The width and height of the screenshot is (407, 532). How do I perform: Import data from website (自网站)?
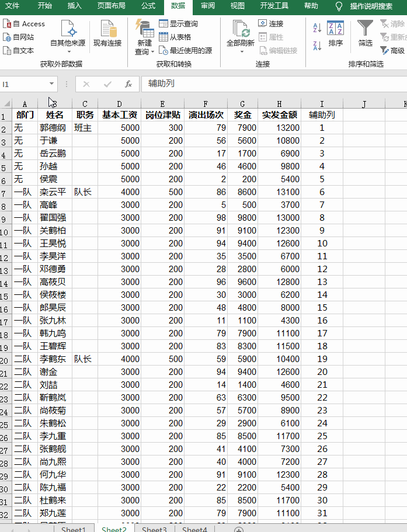[x=18, y=37]
